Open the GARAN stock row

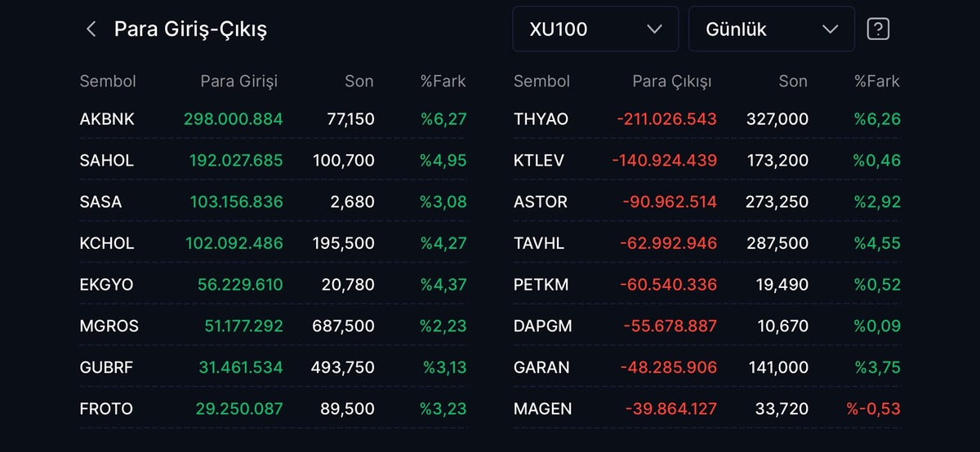[x=707, y=367]
